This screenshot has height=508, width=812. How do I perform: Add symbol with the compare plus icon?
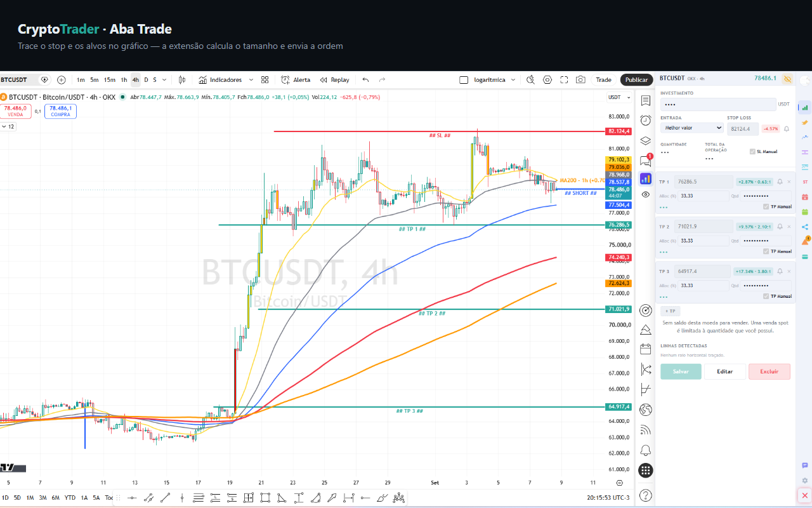[x=62, y=80]
